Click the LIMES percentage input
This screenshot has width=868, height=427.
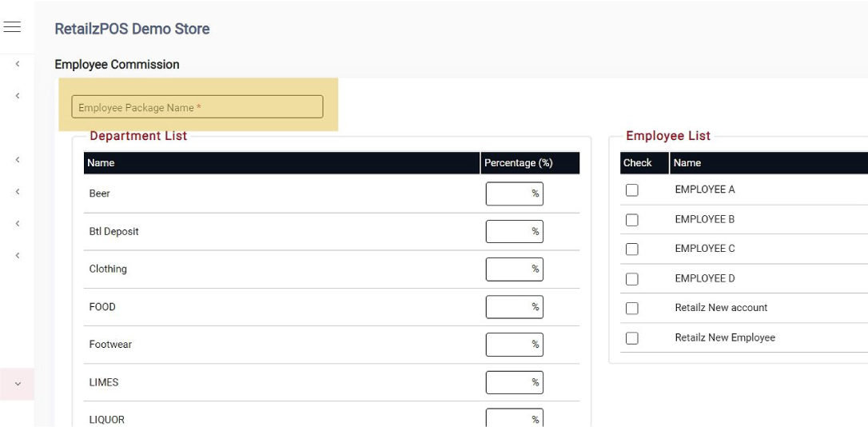click(x=513, y=382)
